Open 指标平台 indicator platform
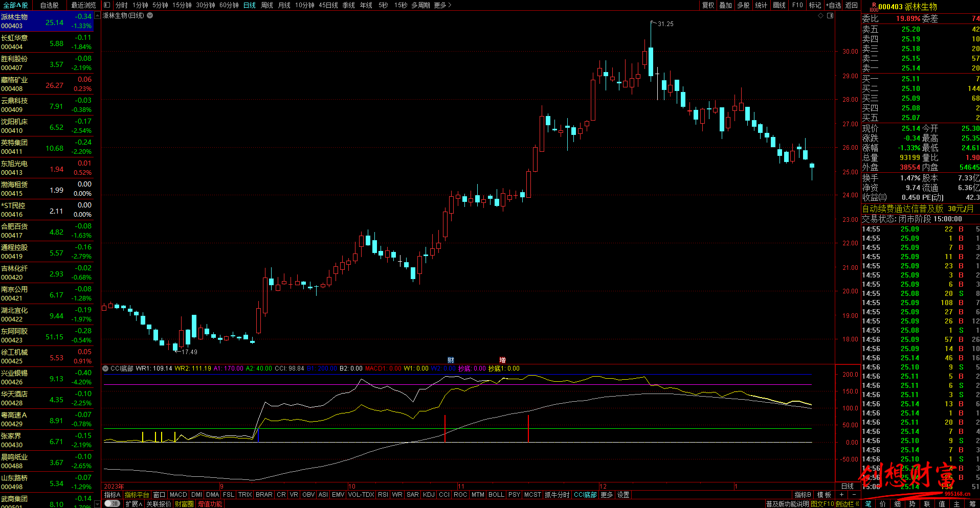This screenshot has width=980, height=508. [137, 495]
